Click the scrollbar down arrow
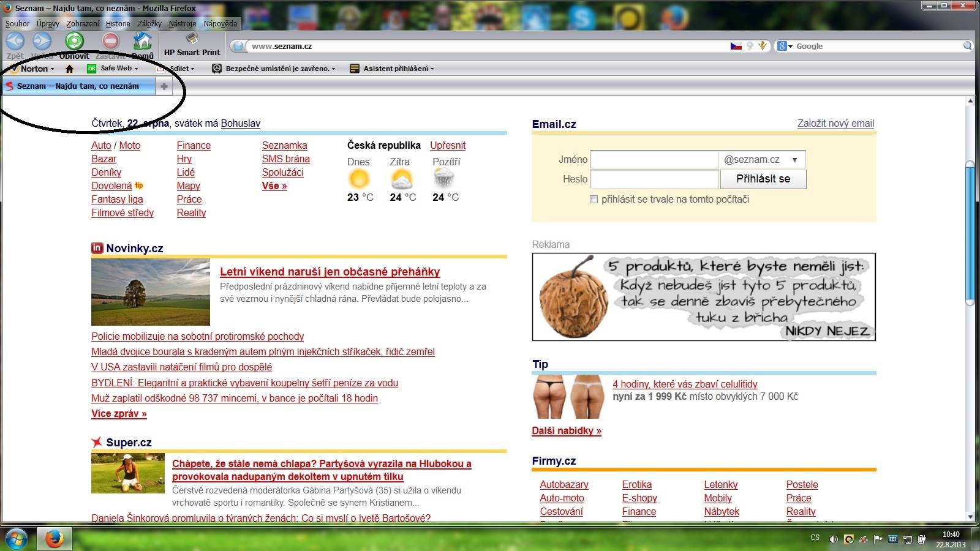Viewport: 980px width, 551px height. (970, 517)
